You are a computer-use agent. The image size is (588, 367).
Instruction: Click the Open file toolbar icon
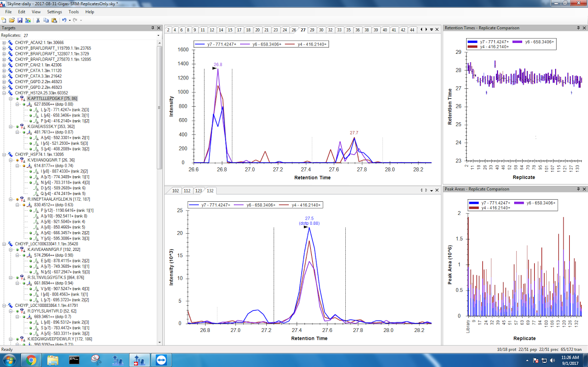click(12, 20)
